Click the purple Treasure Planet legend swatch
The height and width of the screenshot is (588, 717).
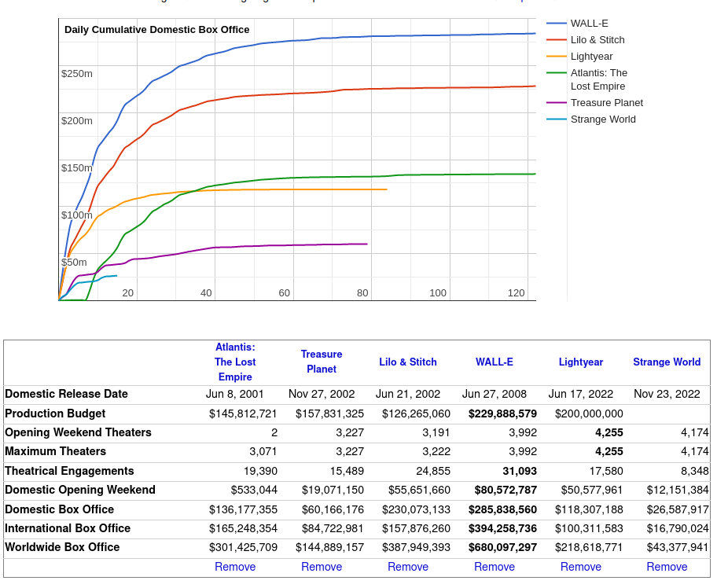click(x=557, y=103)
